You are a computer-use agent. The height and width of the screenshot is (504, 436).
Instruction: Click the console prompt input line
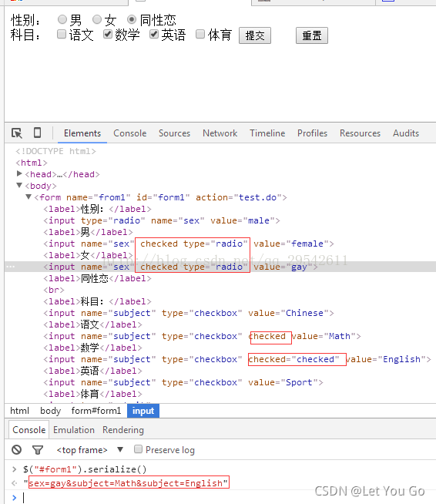point(225,498)
